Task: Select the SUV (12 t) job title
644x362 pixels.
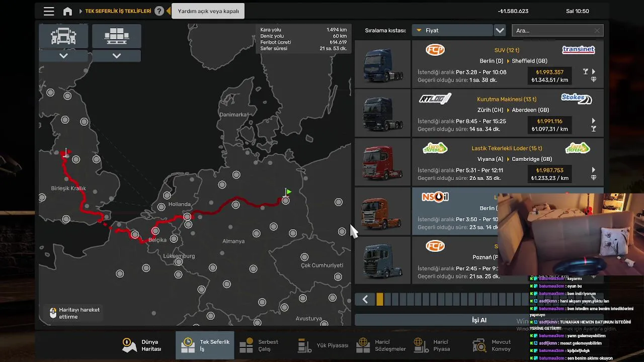Action: click(507, 50)
